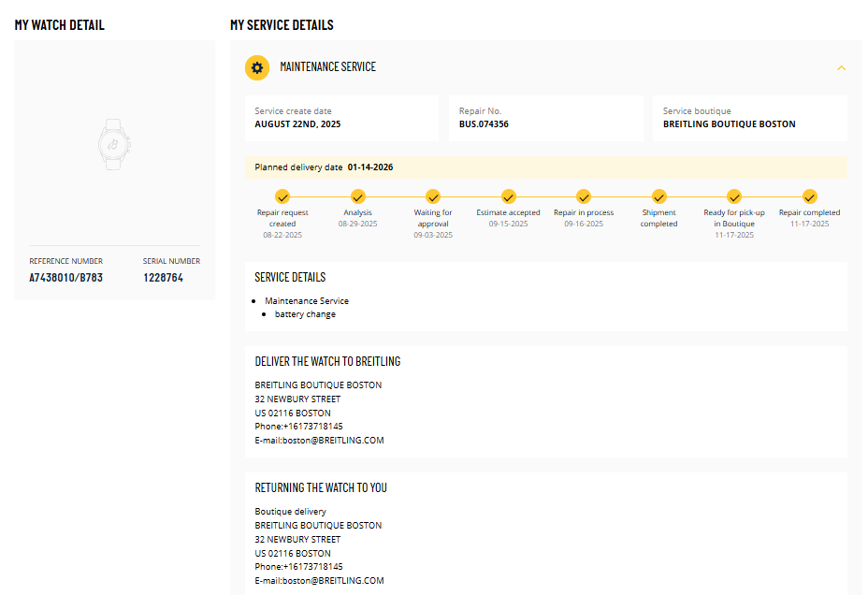Click the serial number 1228764
868x595 pixels.
163,278
